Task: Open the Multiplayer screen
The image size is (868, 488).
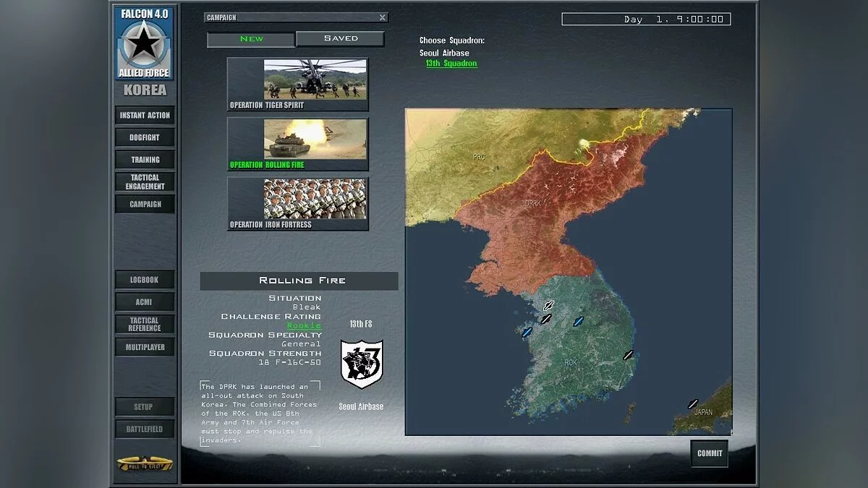Action: tap(145, 347)
